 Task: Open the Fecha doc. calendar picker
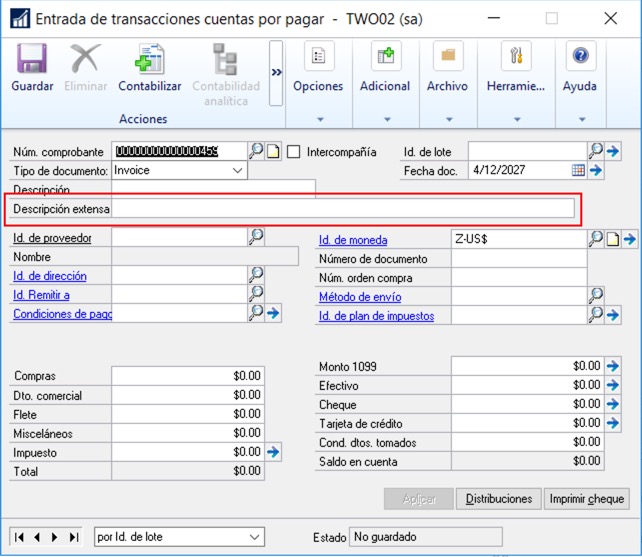pyautogui.click(x=578, y=170)
